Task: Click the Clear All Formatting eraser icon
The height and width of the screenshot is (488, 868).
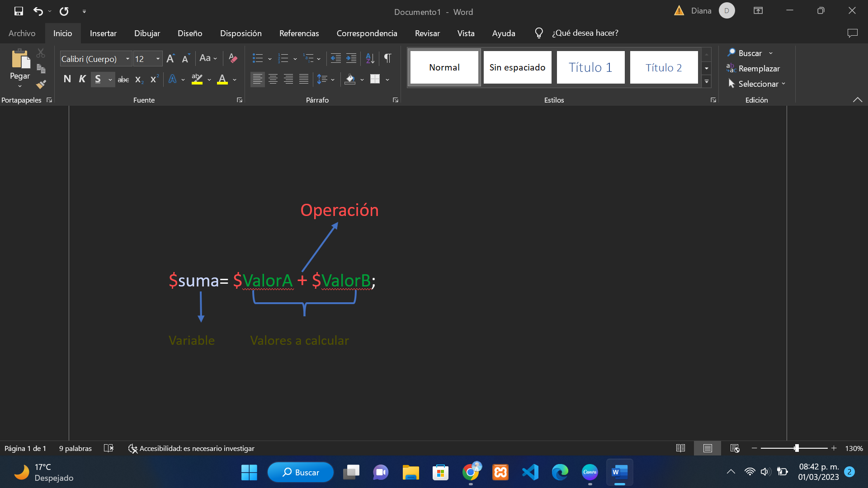Action: (233, 58)
